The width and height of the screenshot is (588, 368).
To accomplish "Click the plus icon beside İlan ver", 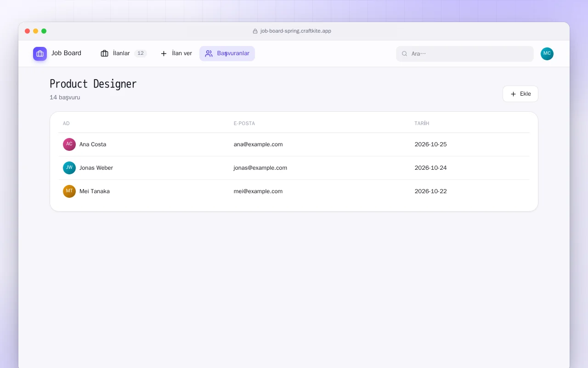I will pos(164,53).
